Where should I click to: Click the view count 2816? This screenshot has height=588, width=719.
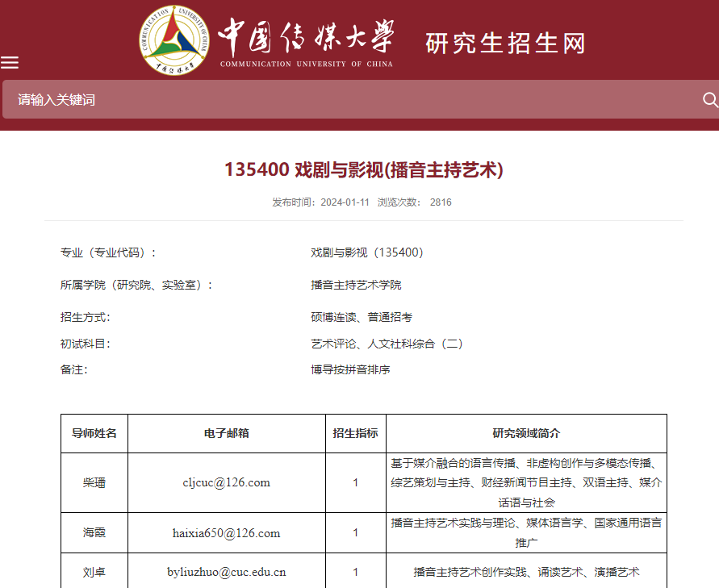pyautogui.click(x=441, y=202)
